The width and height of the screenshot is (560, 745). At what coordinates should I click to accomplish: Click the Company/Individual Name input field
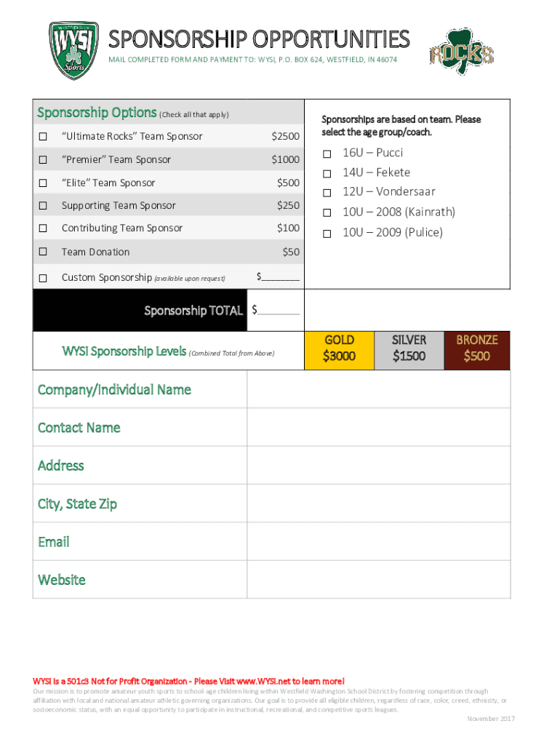tap(378, 390)
